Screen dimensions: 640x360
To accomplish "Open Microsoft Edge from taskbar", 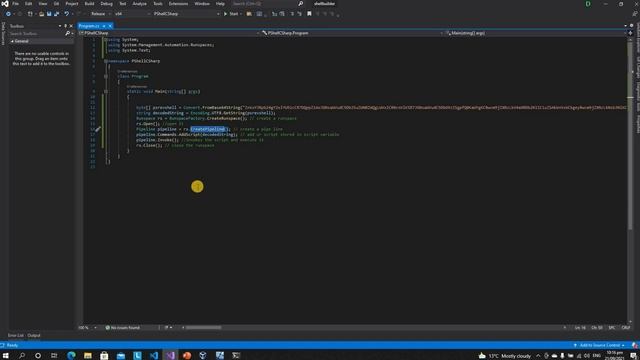I will coord(71,356).
